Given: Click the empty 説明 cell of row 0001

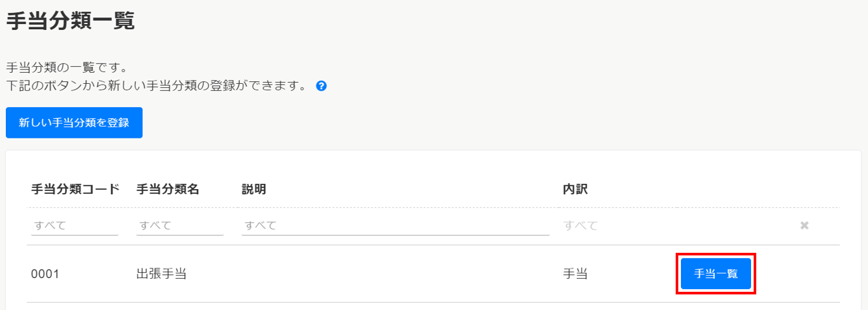Looking at the screenshot, I should (395, 274).
